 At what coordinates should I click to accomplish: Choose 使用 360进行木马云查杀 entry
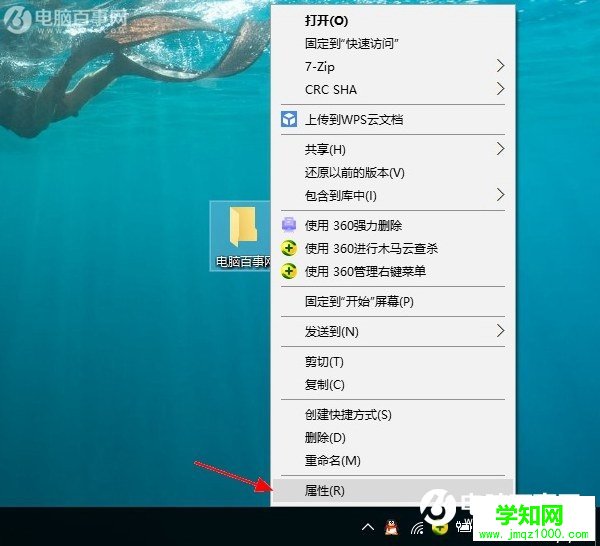tap(393, 248)
